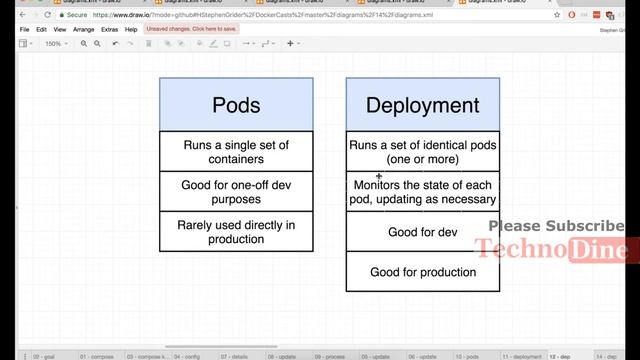
Task: Bookmark the page with the star icon
Action: point(557,15)
